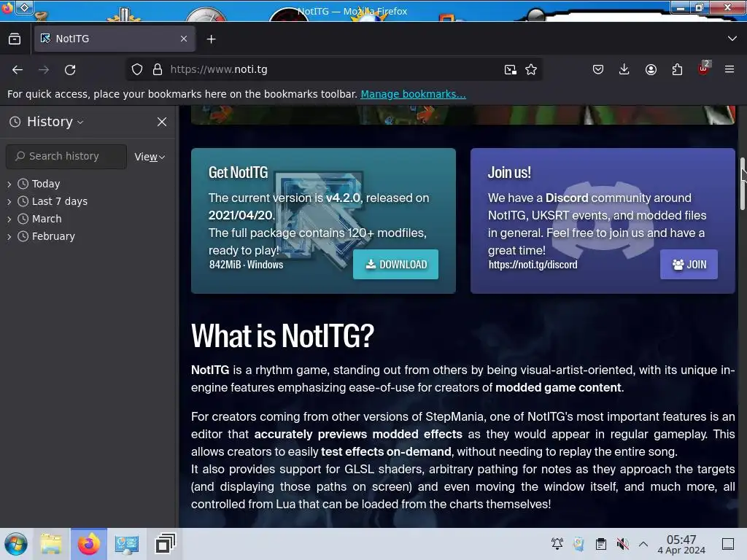The image size is (747, 560).
Task: Open the Extensions menu
Action: point(677,69)
